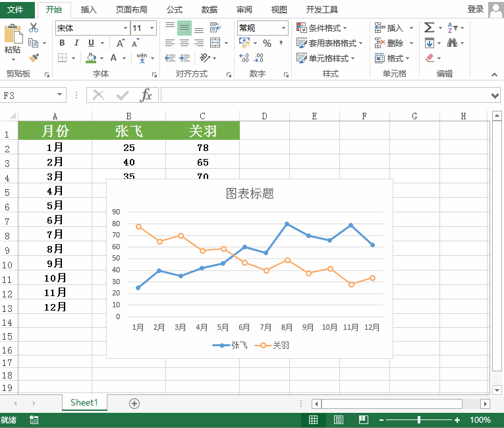Expand the formula bar chevron
The width and height of the screenshot is (504, 428).
495,96
